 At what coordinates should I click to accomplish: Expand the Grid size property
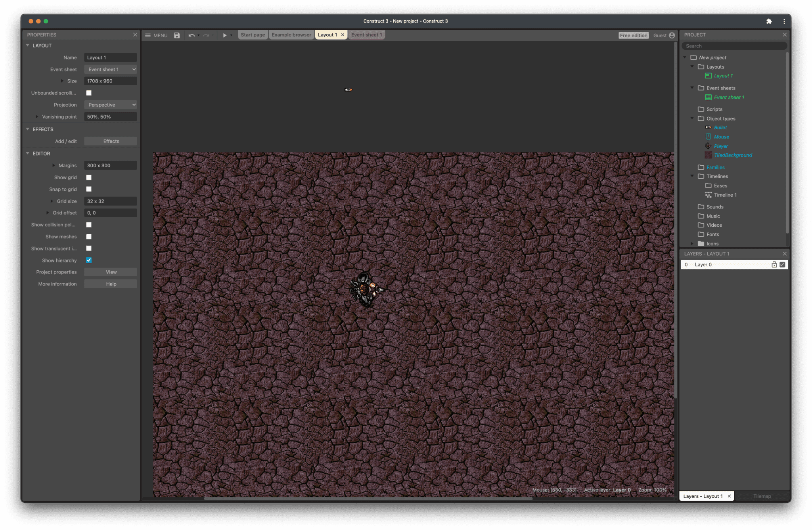[x=52, y=201]
